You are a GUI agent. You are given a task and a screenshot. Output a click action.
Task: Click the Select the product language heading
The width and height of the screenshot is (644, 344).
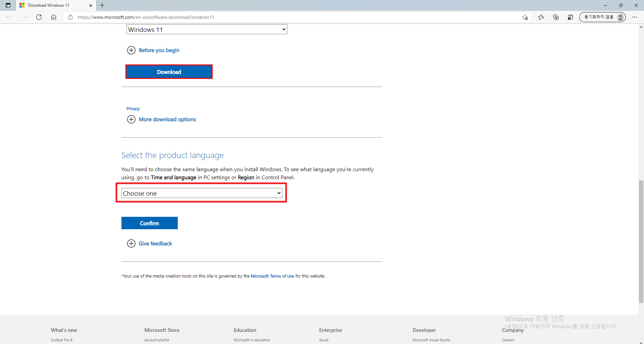coord(172,155)
